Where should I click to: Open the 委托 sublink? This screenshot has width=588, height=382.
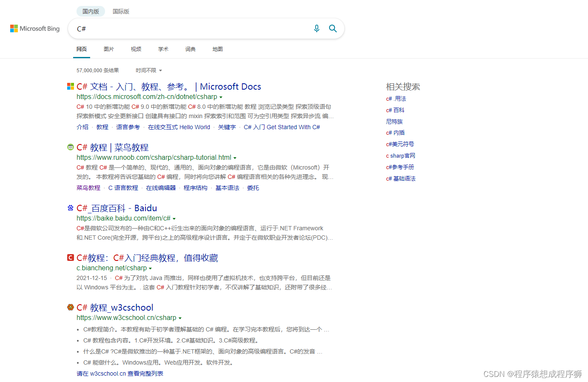[253, 188]
